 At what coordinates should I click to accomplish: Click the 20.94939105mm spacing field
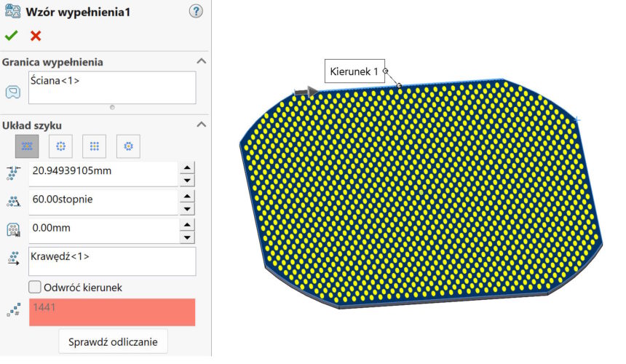pyautogui.click(x=103, y=173)
